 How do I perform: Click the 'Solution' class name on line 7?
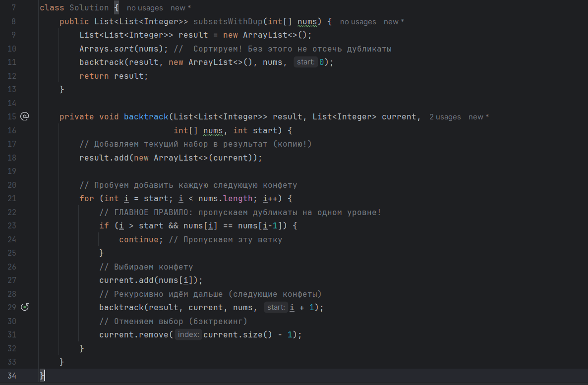(x=89, y=8)
